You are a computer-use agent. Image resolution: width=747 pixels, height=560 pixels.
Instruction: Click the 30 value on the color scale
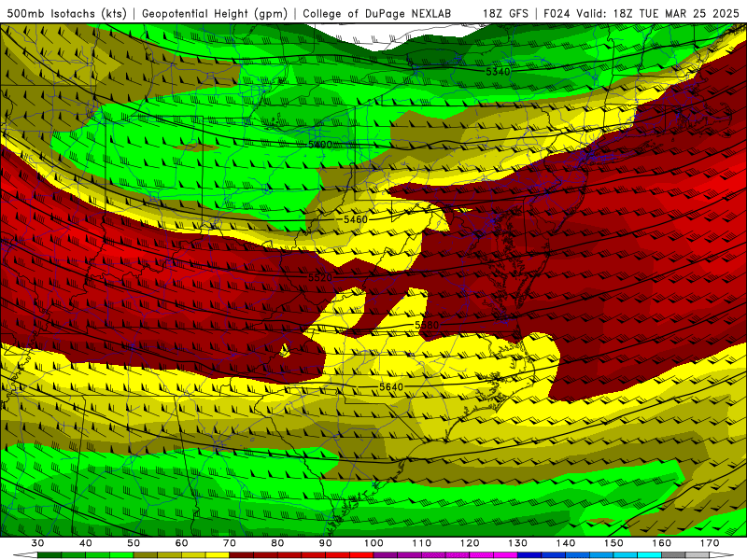pos(37,543)
